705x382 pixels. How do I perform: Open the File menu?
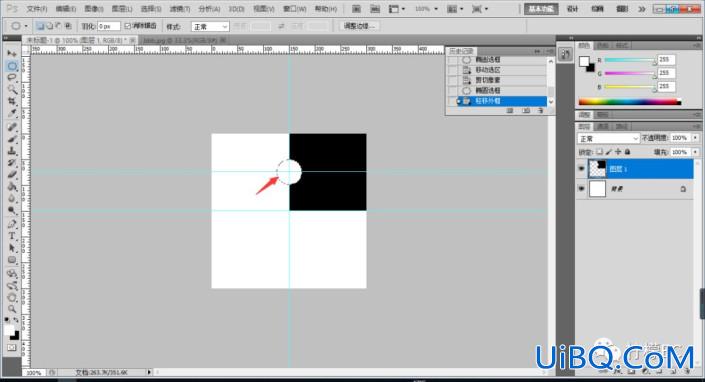coord(36,9)
